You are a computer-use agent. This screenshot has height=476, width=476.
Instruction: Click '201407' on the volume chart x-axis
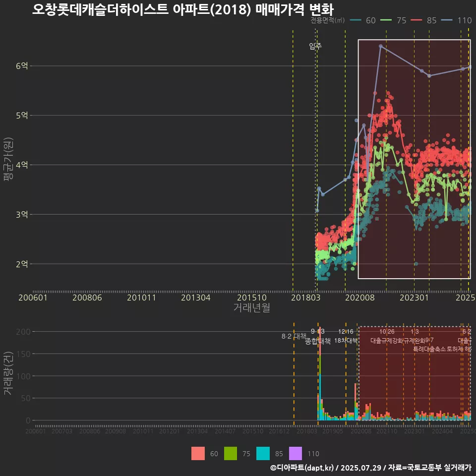point(225,431)
